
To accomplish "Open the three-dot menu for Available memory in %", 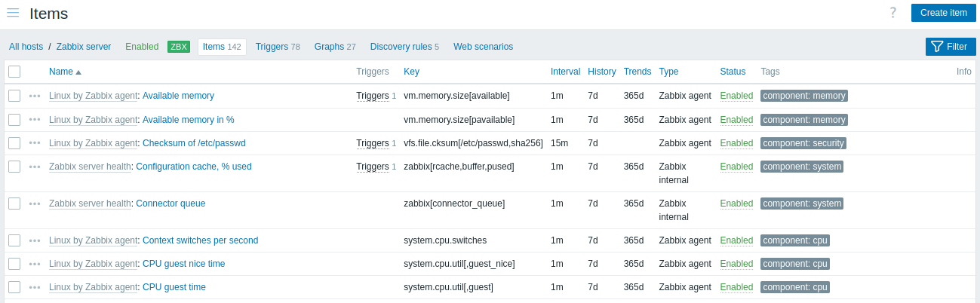I will tap(35, 120).
